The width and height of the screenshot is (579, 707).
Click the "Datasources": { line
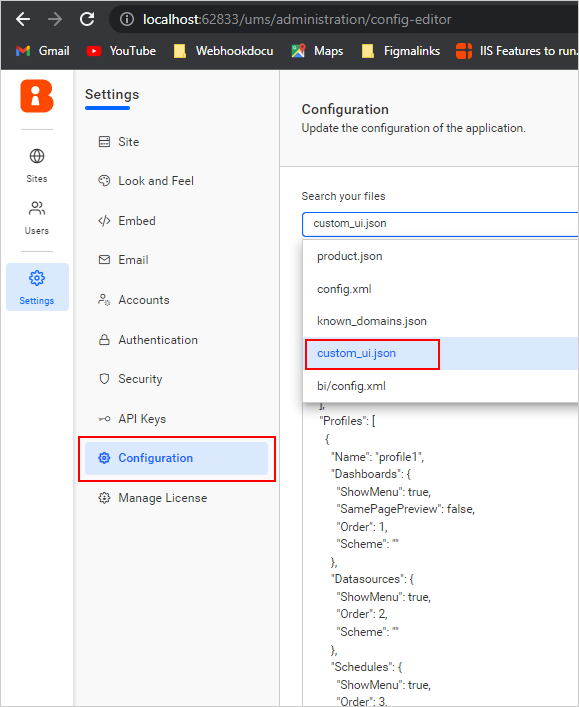click(x=372, y=579)
